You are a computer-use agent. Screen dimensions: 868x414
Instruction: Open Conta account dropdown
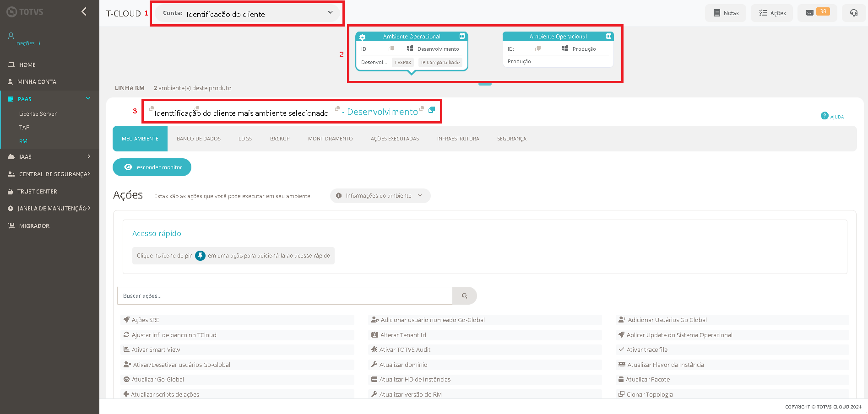click(247, 13)
